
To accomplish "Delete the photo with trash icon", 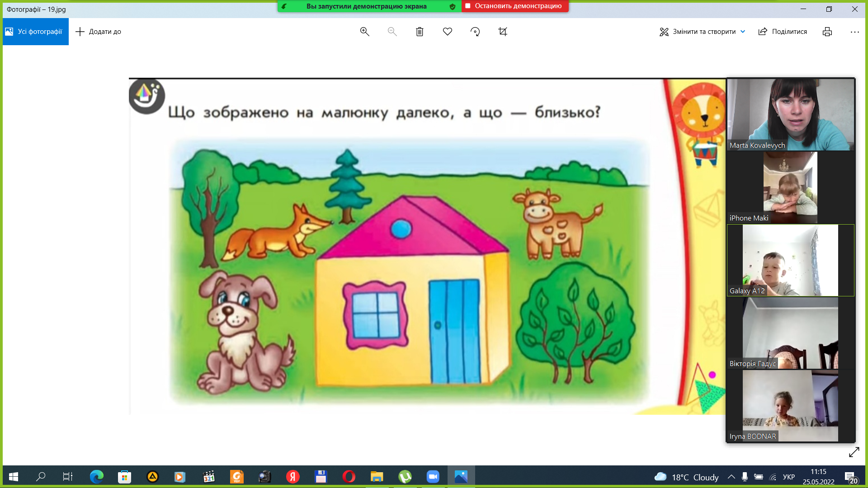I will 420,32.
